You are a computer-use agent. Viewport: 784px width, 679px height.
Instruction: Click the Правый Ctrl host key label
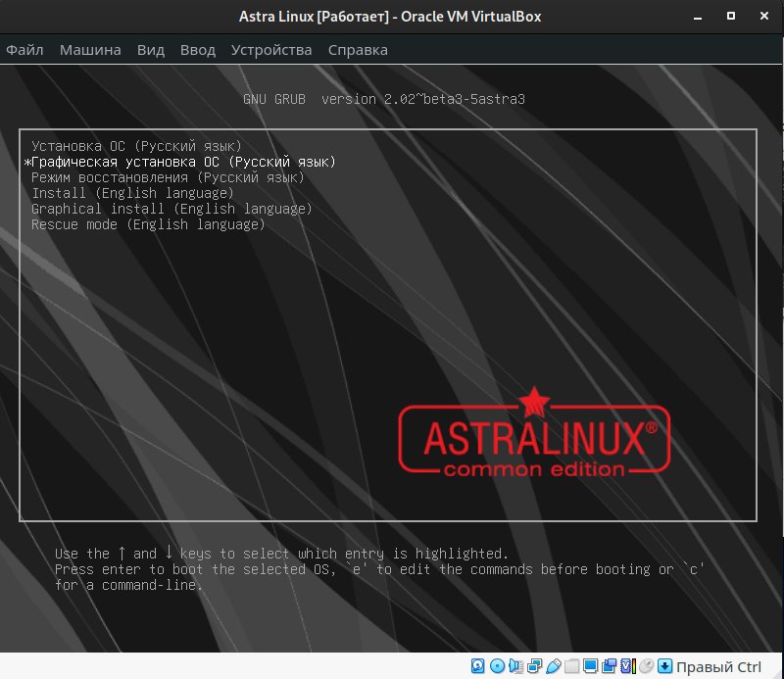(718, 667)
